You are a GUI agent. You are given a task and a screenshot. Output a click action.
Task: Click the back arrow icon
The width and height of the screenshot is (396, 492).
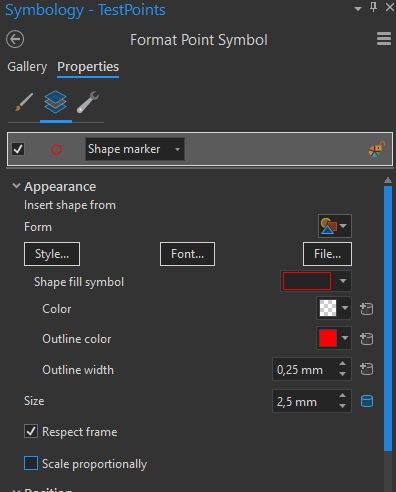point(15,39)
